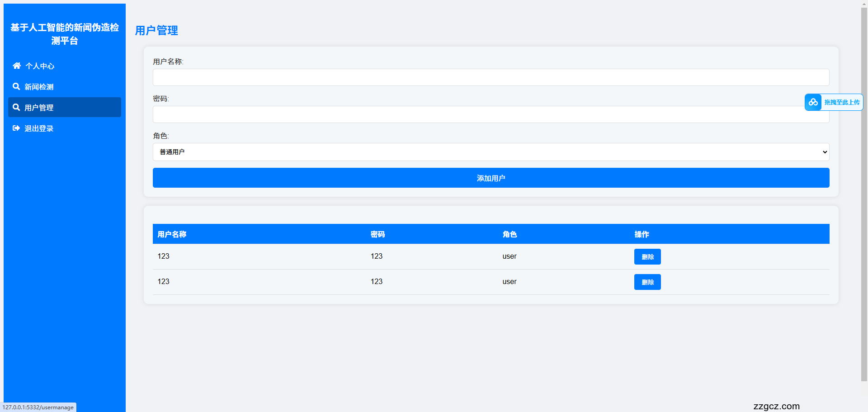Viewport: 868px width, 412px height.
Task: Click 删除 in the second user row
Action: point(647,282)
